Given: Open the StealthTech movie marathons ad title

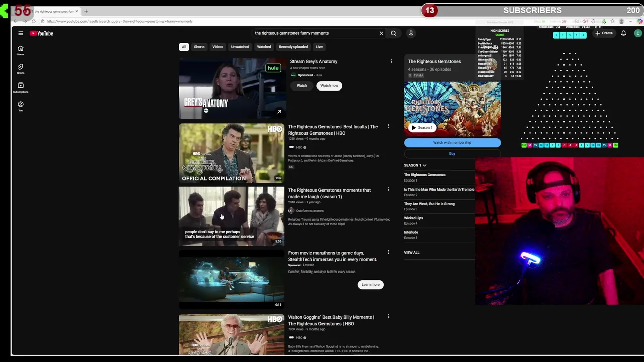Looking at the screenshot, I should tap(333, 256).
